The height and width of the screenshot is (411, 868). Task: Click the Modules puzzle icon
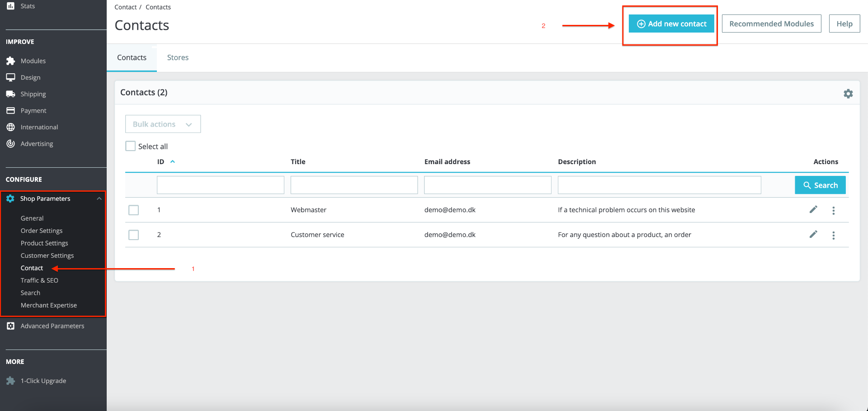click(11, 61)
